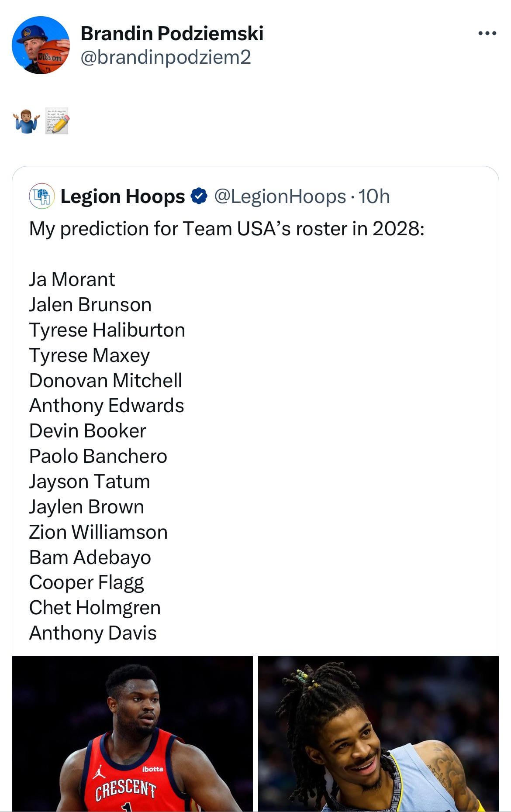Click the @LegionHoops handle
The height and width of the screenshot is (812, 511).
280,196
